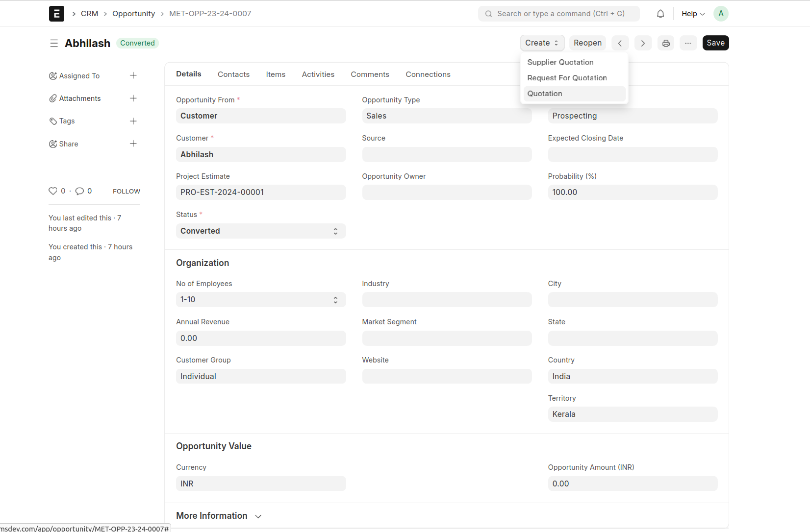Switch to the Connections tab

pyautogui.click(x=428, y=74)
